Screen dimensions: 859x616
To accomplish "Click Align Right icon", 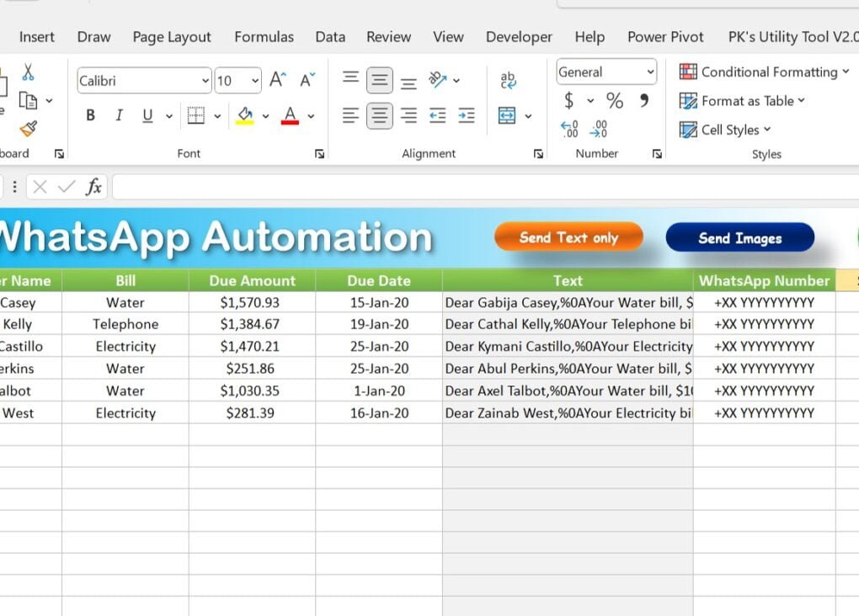I will [x=408, y=115].
